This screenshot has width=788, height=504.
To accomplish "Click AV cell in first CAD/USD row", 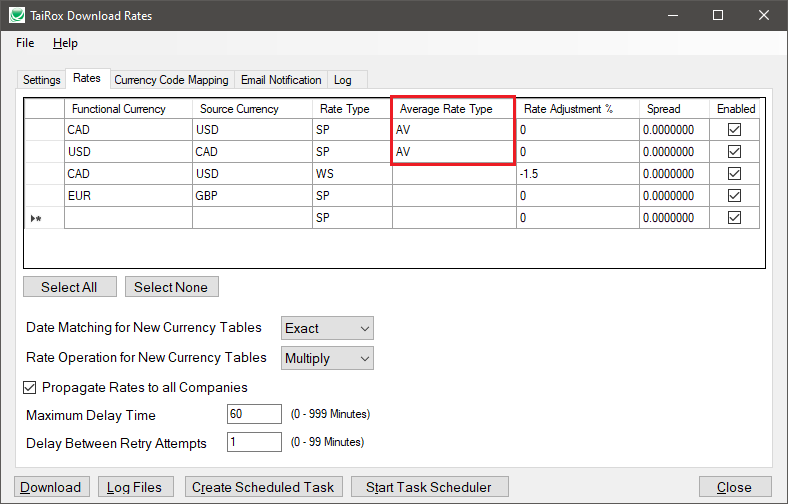I will (x=454, y=130).
